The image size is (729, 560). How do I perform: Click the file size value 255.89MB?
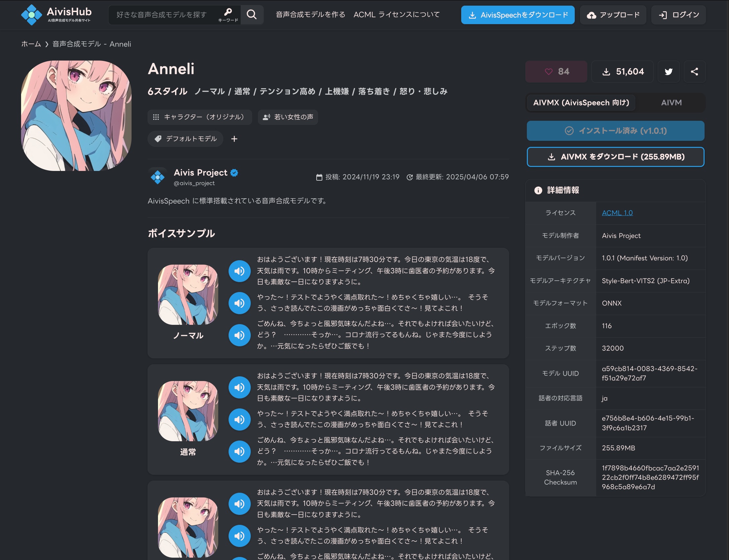[618, 448]
